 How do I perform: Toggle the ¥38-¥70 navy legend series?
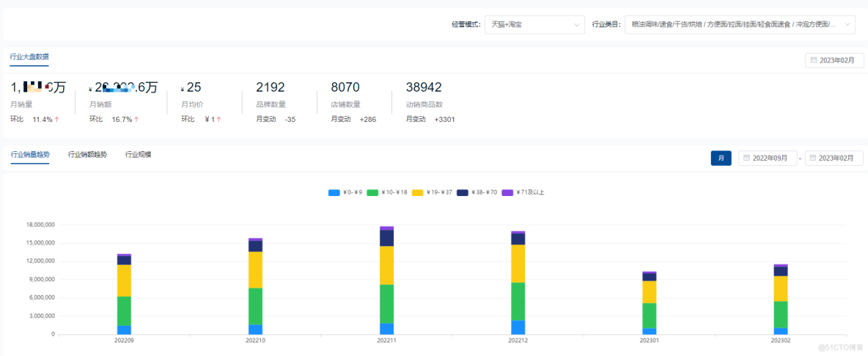click(463, 192)
